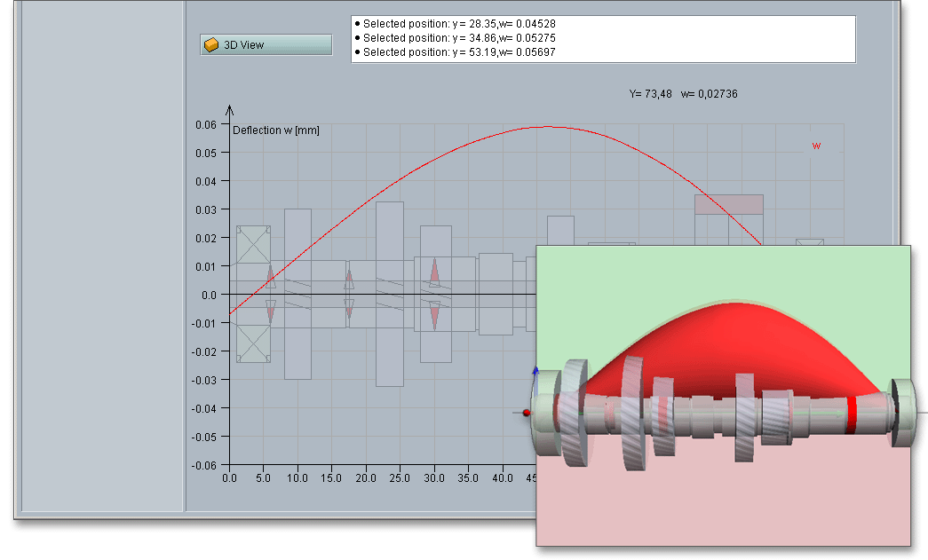The width and height of the screenshot is (928, 560).
Task: Click the peak of the red deflection curve
Action: (546, 126)
